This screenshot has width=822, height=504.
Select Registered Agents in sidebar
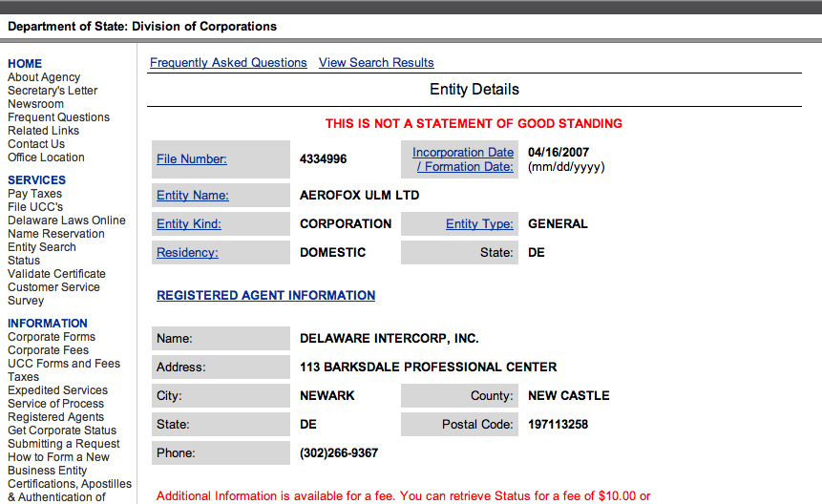click(x=55, y=417)
